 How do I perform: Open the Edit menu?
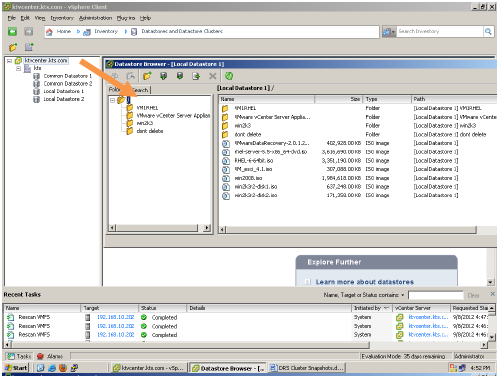click(25, 18)
